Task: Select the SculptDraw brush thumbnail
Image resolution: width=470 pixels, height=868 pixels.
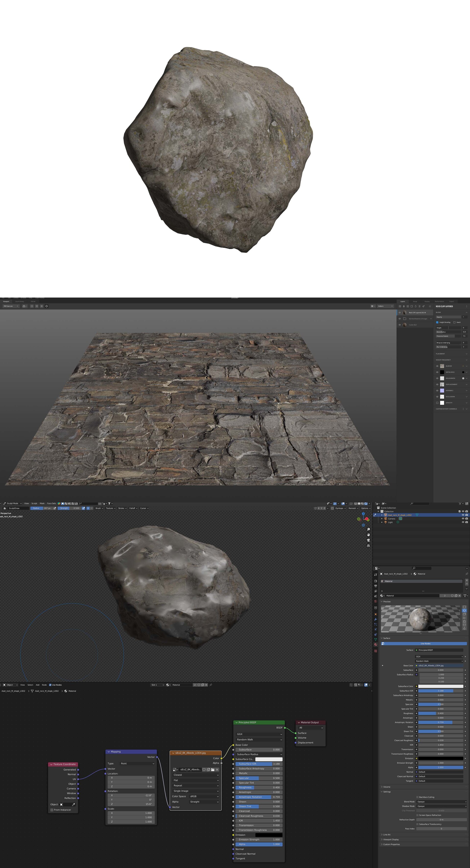Action: tap(4, 508)
